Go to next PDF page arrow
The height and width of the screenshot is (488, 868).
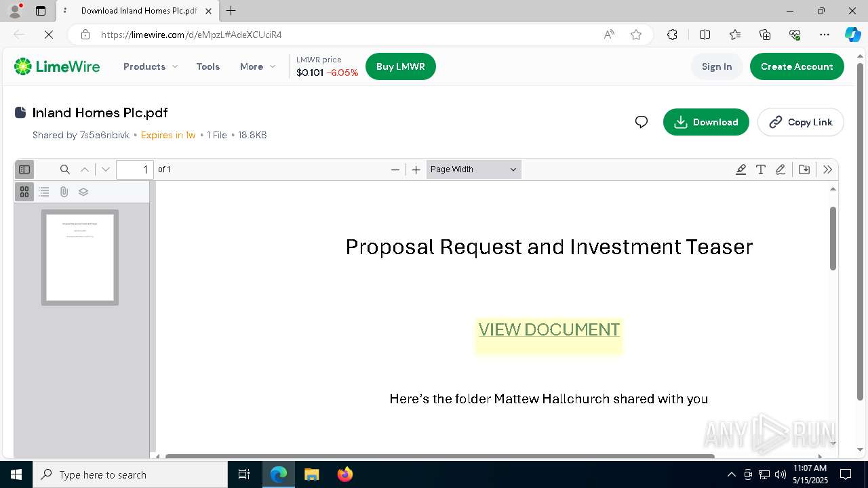pos(105,169)
